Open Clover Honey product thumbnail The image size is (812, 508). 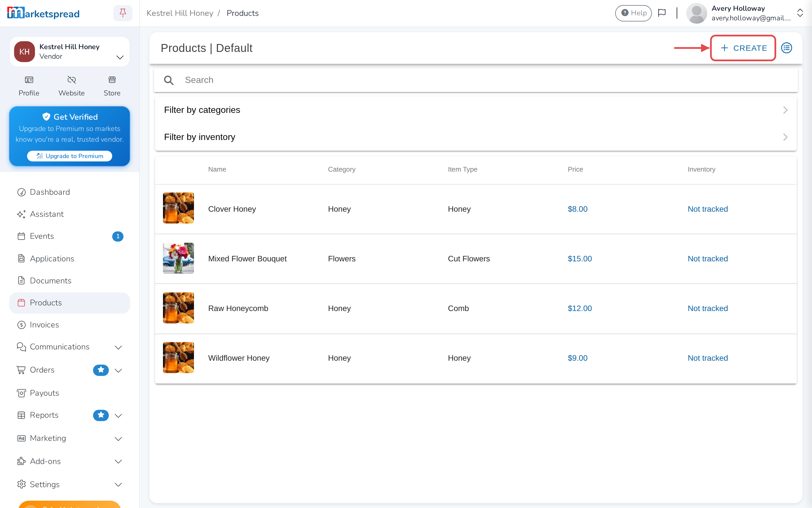tap(178, 208)
